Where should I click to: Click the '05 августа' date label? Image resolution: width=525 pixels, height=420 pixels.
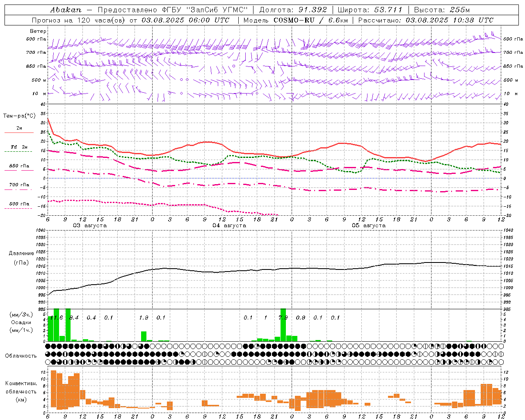tap(369, 226)
